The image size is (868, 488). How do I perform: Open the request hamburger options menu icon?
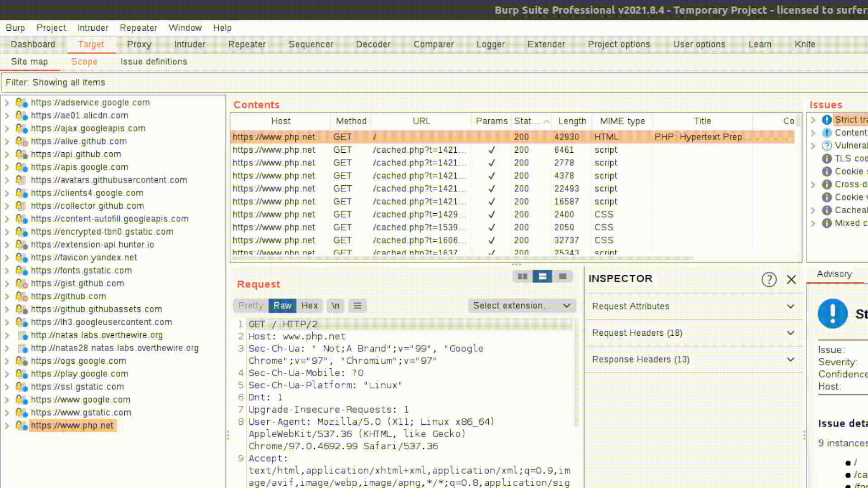(357, 306)
